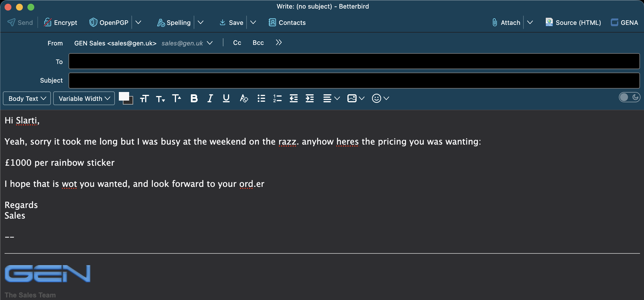Save the message draft
Image resolution: width=644 pixels, height=300 pixels.
[231, 23]
